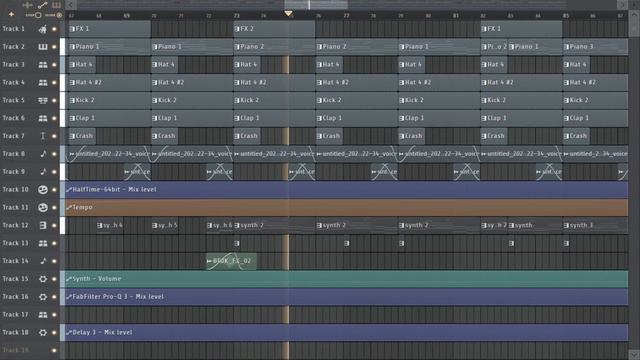The height and width of the screenshot is (360, 640).
Task: Select the first Clap 1 pattern clip
Action: point(109,118)
